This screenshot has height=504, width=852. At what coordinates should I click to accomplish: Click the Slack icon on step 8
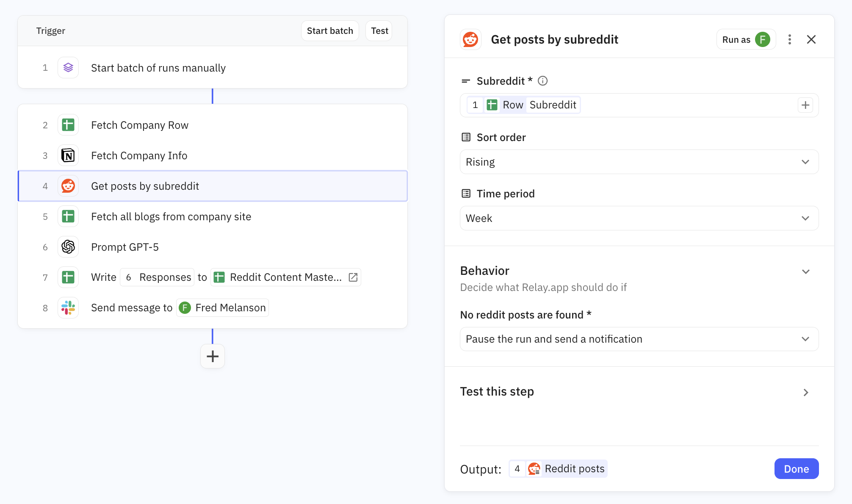point(68,308)
